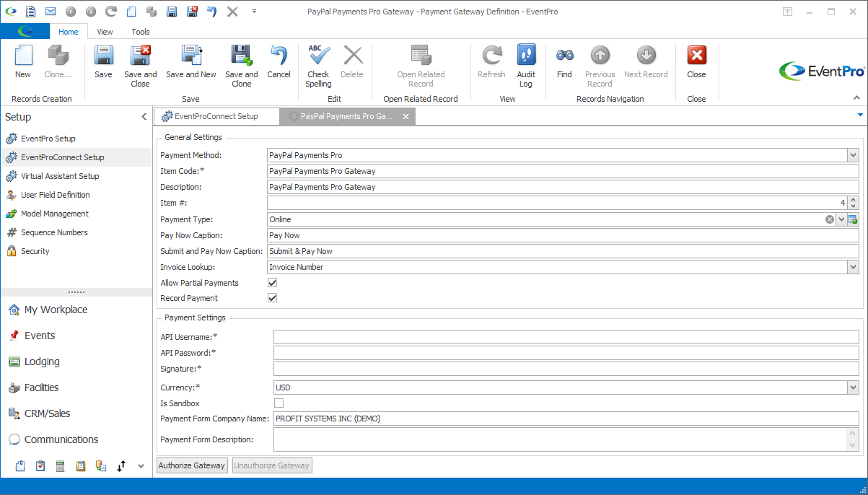Open the document tab list dropdown arrow
Viewport: 868px width, 495px height.
click(x=860, y=115)
